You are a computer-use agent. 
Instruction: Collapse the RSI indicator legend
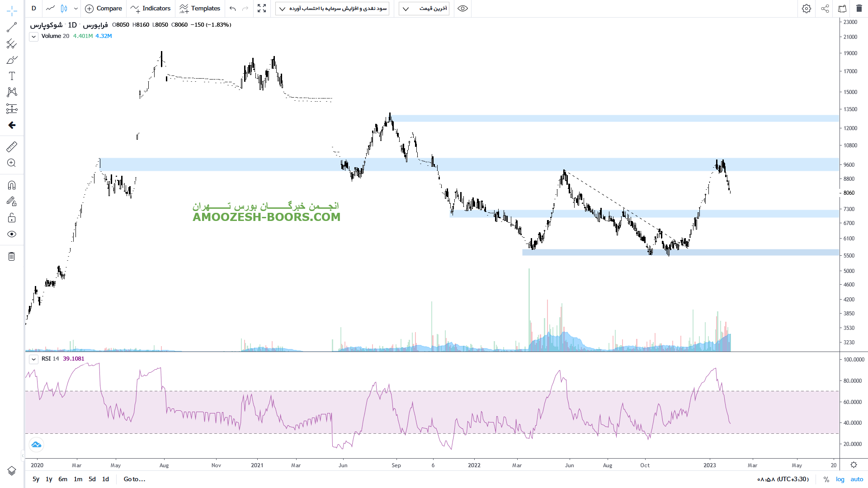pos(34,359)
